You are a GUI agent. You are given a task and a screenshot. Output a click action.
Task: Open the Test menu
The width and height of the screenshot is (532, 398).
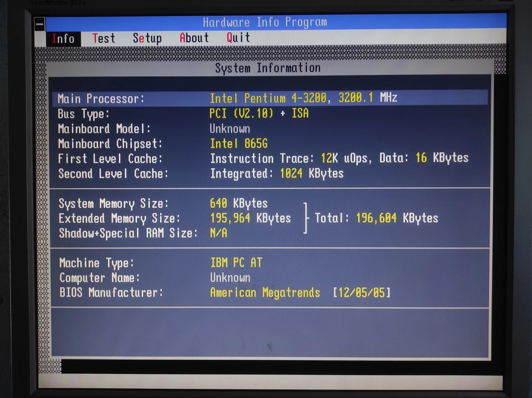(104, 38)
